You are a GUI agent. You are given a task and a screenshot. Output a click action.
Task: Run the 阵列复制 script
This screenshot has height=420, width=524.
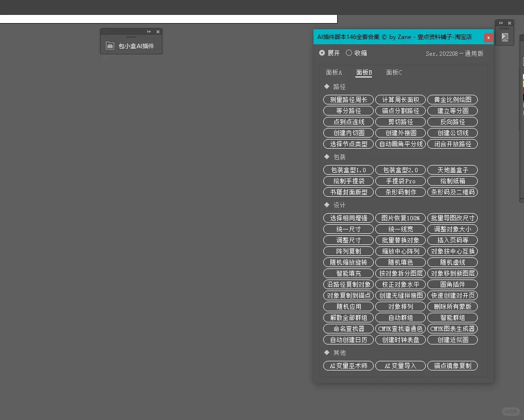349,251
